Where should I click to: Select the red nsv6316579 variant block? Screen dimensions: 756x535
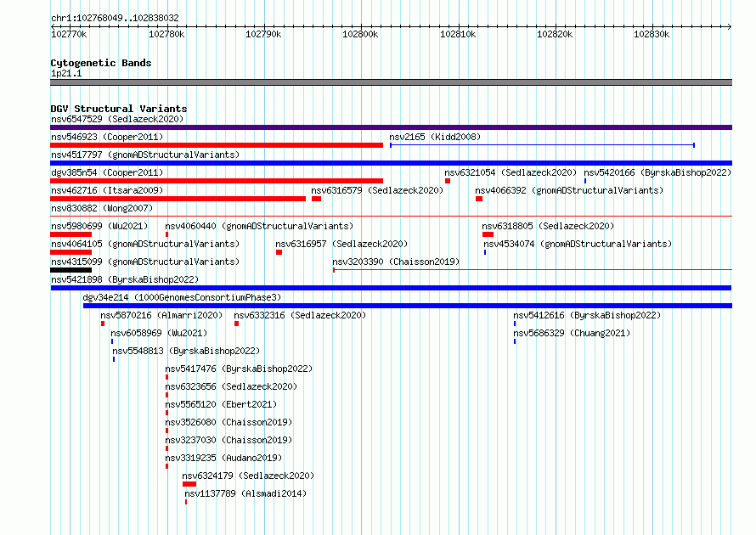(316, 199)
